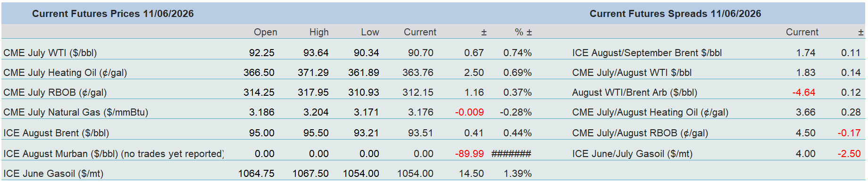868x183 pixels.
Task: Select the CME July/August WTI spread value 1.83
Action: click(x=806, y=73)
